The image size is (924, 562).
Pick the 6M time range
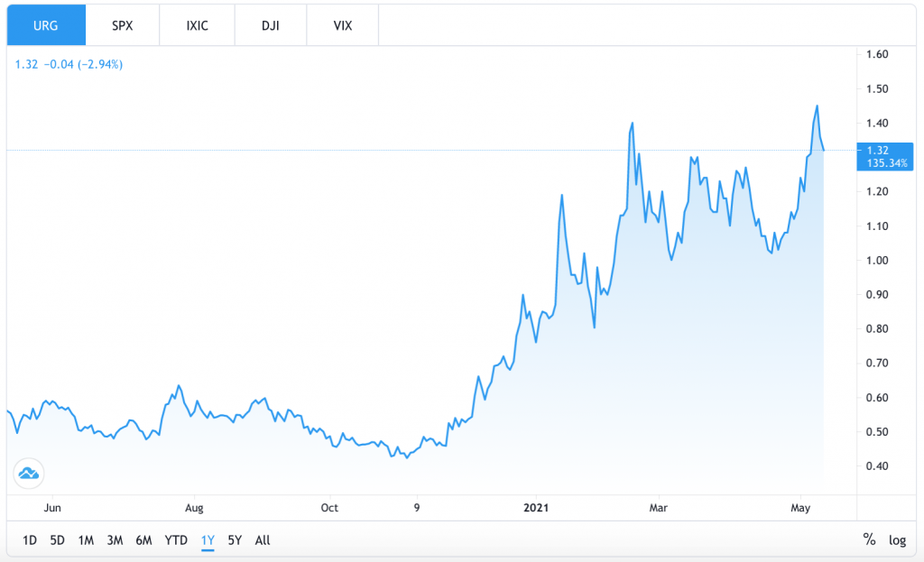(x=143, y=540)
